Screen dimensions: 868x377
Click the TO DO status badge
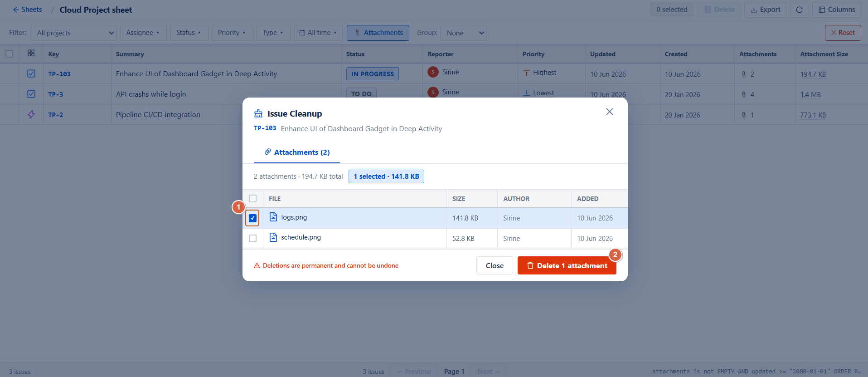[x=361, y=93]
